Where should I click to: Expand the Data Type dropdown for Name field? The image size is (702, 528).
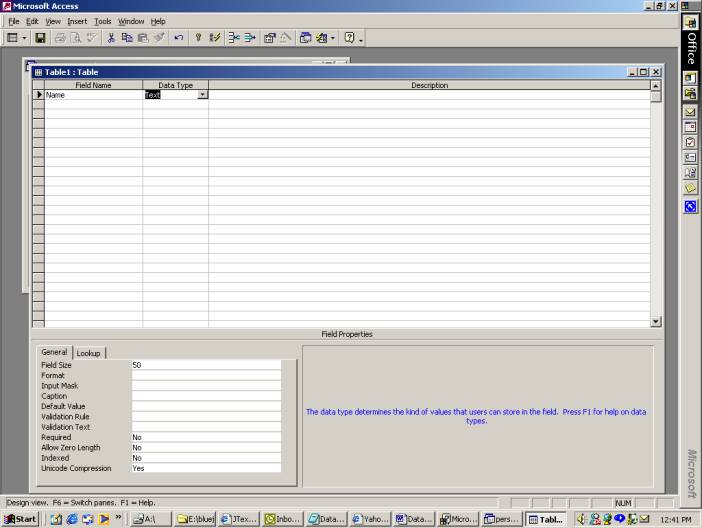click(x=203, y=94)
